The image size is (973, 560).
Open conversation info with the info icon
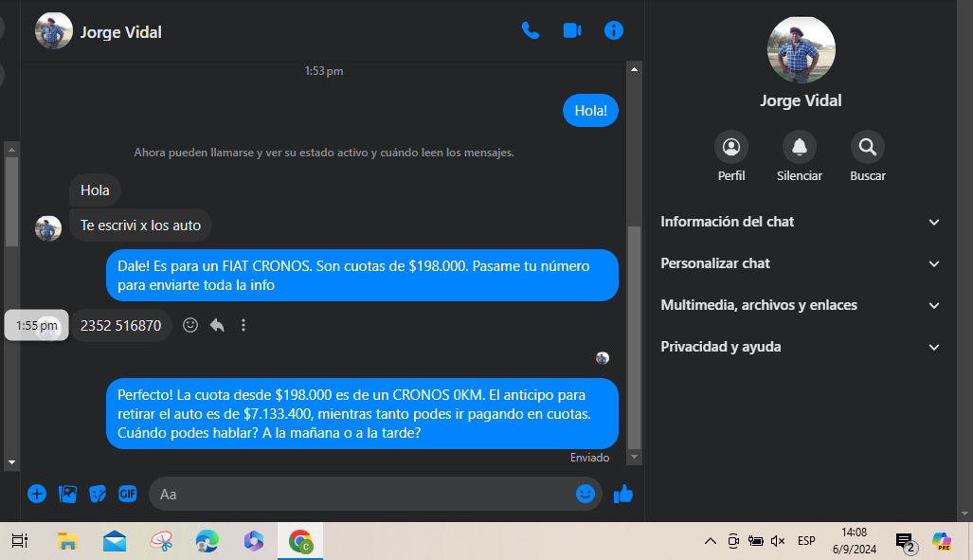[x=614, y=30]
